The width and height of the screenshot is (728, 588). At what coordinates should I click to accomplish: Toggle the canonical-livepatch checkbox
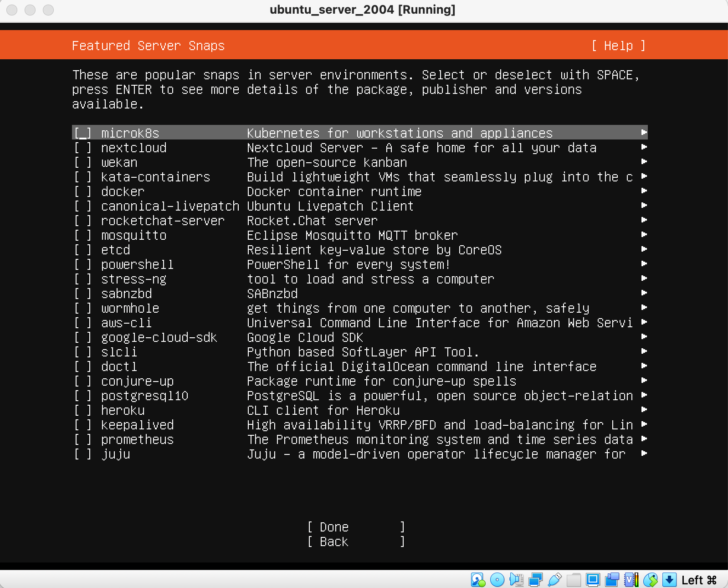click(x=83, y=206)
